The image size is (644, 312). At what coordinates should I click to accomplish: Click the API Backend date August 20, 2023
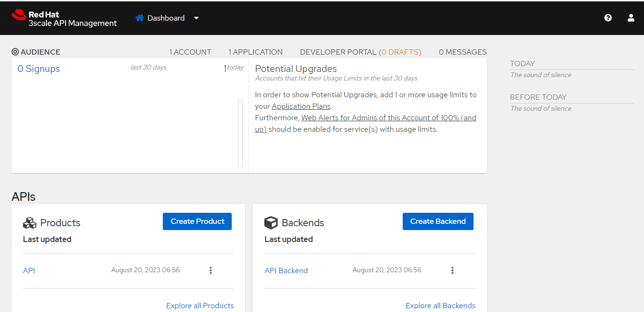click(387, 270)
